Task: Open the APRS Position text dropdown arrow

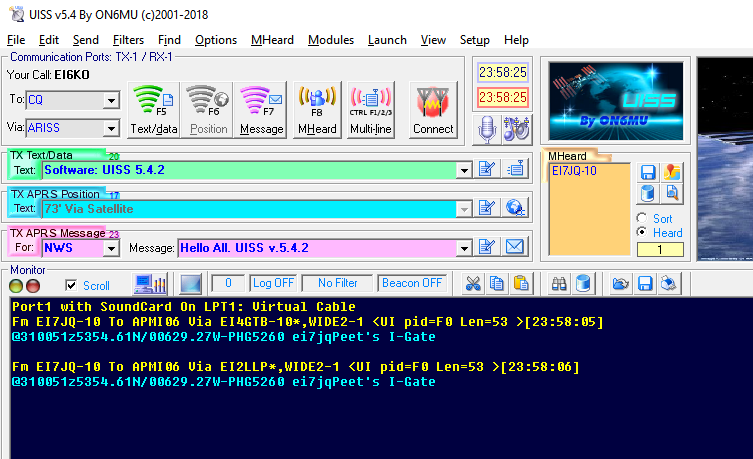Action: coord(463,209)
